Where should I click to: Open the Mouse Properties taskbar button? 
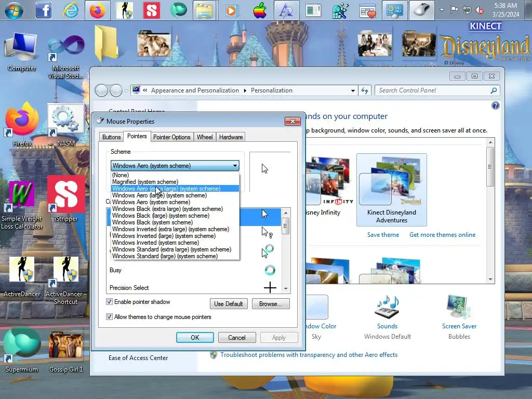point(422,10)
